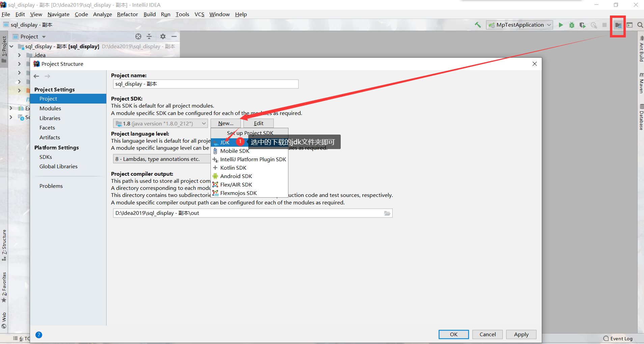Close Project Structure dialog
The width and height of the screenshot is (644, 344).
tap(535, 64)
